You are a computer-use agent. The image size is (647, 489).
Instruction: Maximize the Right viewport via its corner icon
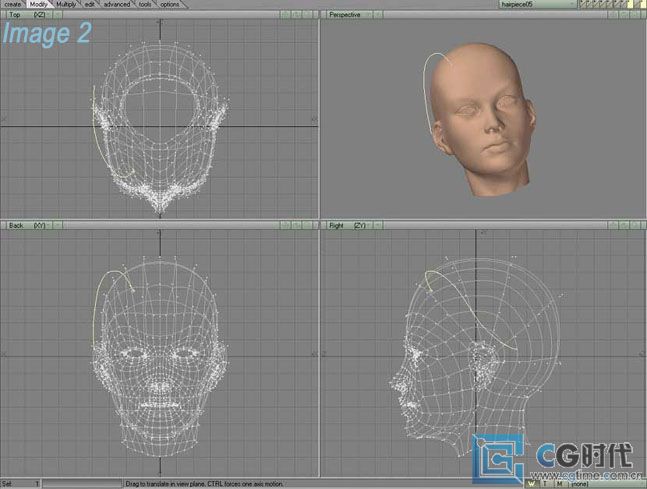point(644,225)
